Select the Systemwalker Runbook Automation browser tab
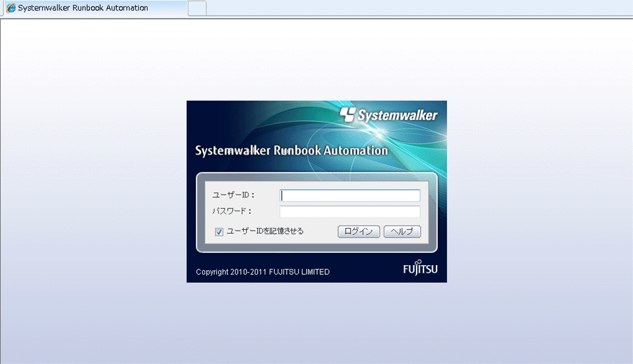This screenshot has width=633, height=364. click(95, 8)
